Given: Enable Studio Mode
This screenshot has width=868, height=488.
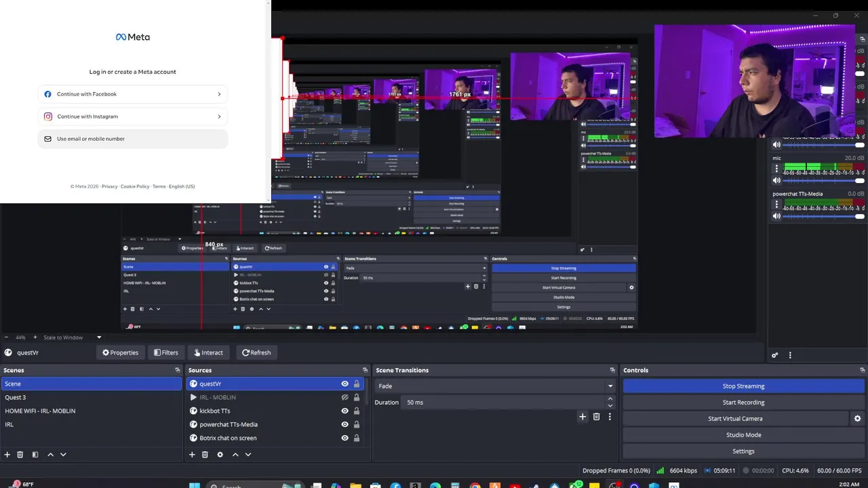Looking at the screenshot, I should 743,435.
